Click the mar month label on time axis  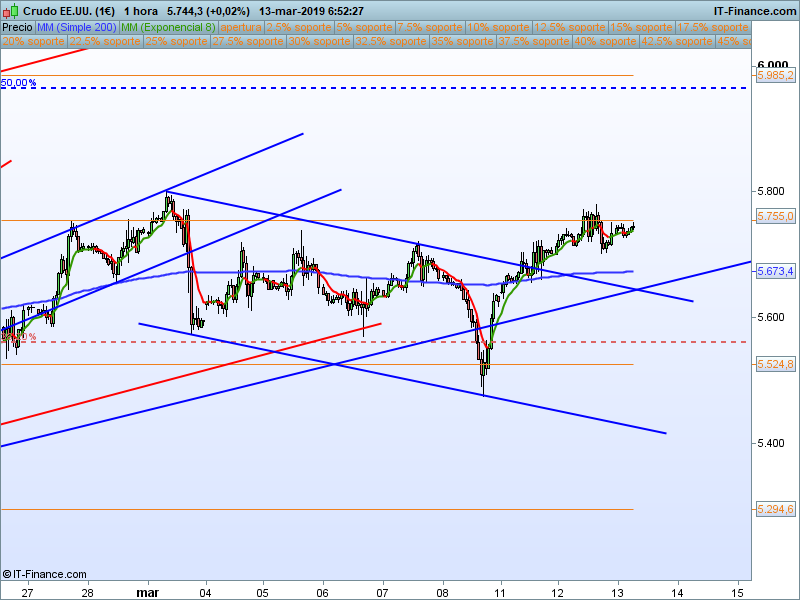pyautogui.click(x=147, y=592)
